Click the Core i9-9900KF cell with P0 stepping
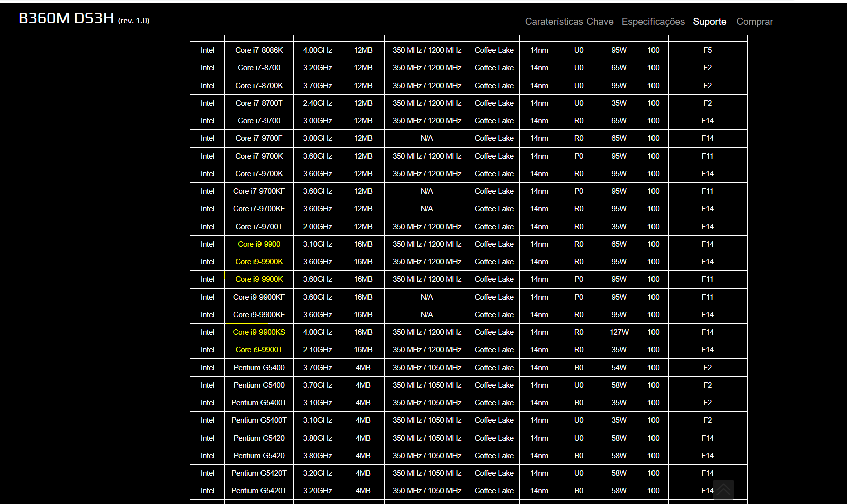The image size is (847, 504). (x=259, y=297)
